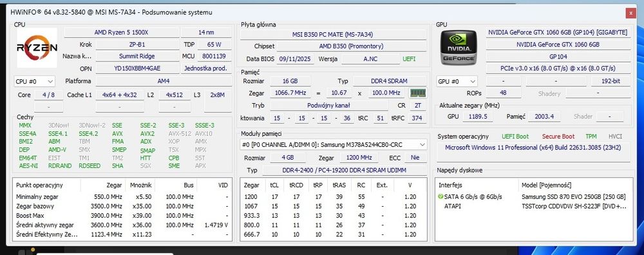The image size is (644, 255).
Task: Open the CPU #0 selector dropdown
Action: tap(35, 81)
